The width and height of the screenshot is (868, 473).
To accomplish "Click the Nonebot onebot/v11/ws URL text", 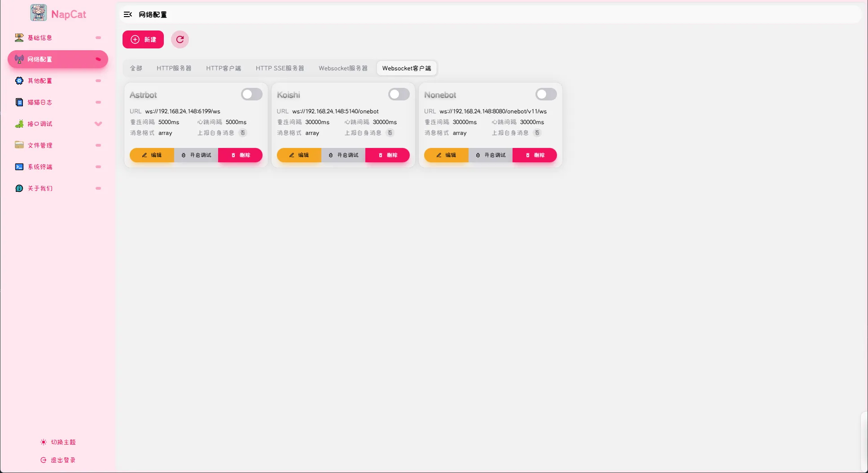I will tap(493, 111).
